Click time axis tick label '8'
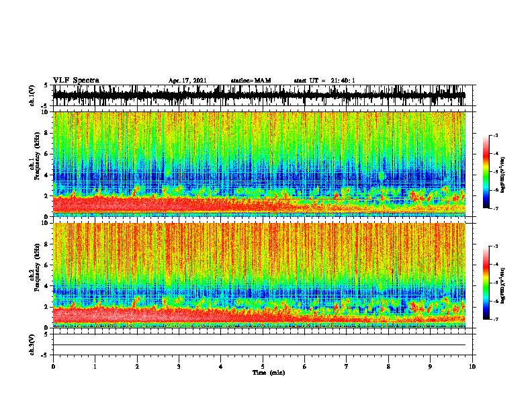The width and height of the screenshot is (532, 411). tap(388, 367)
